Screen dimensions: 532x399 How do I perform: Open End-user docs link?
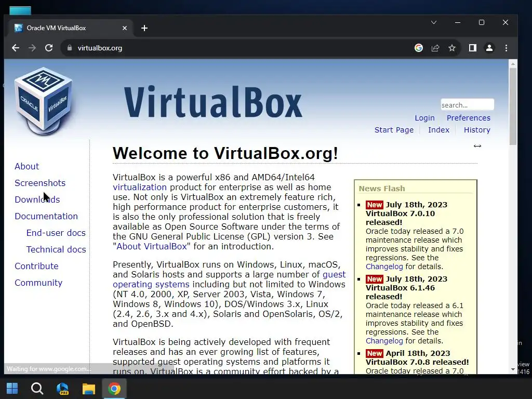[x=56, y=233]
